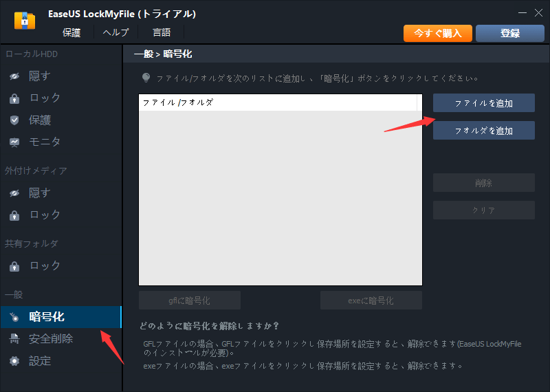Select ロック under 共有フォルダ
The width and height of the screenshot is (550, 392).
tap(61, 265)
